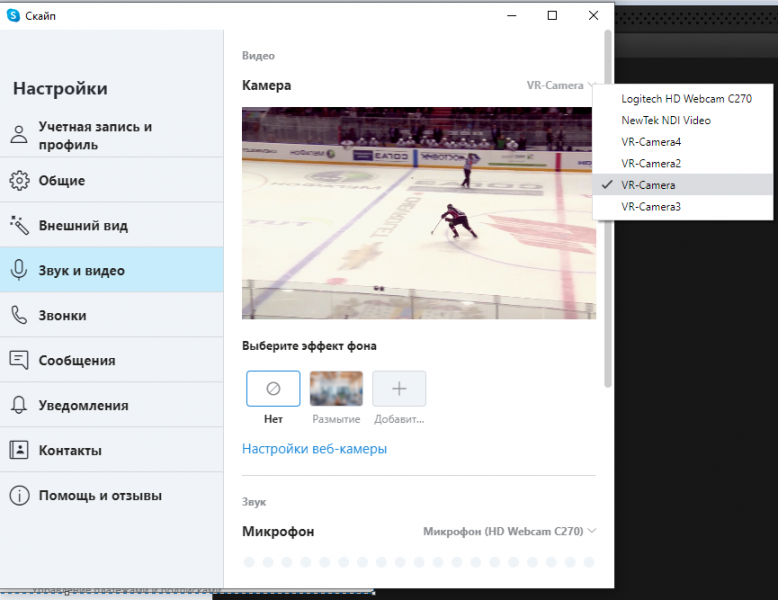Select the Звук и видео section
Screen dimensions: 778x600
point(112,270)
